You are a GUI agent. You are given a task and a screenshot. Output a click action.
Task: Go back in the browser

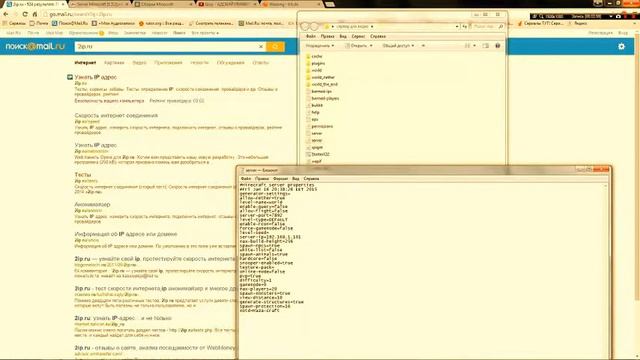(6, 14)
